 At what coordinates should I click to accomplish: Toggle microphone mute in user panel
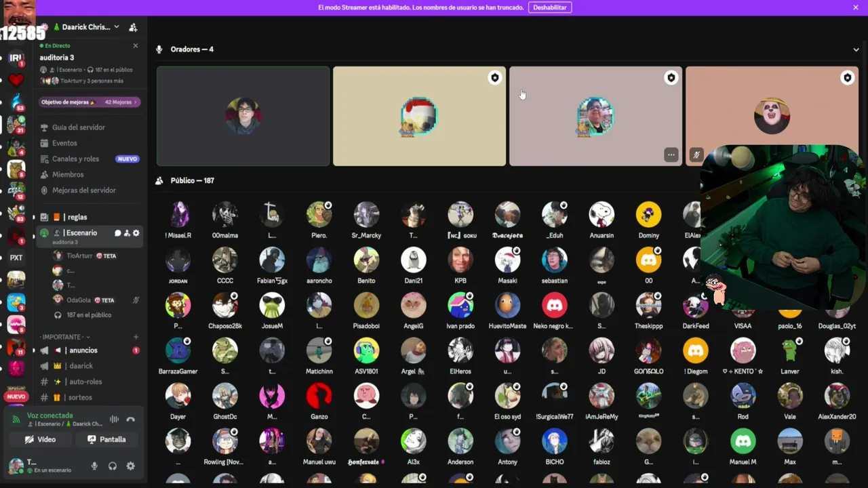(x=94, y=466)
